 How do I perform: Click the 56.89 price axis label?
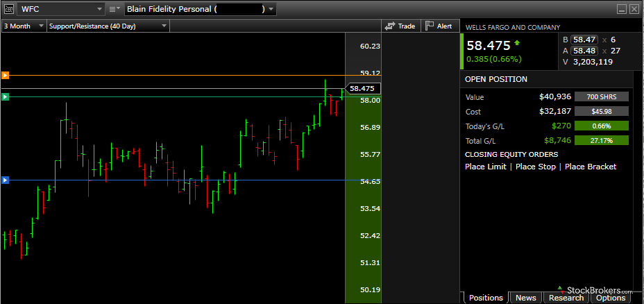point(370,127)
